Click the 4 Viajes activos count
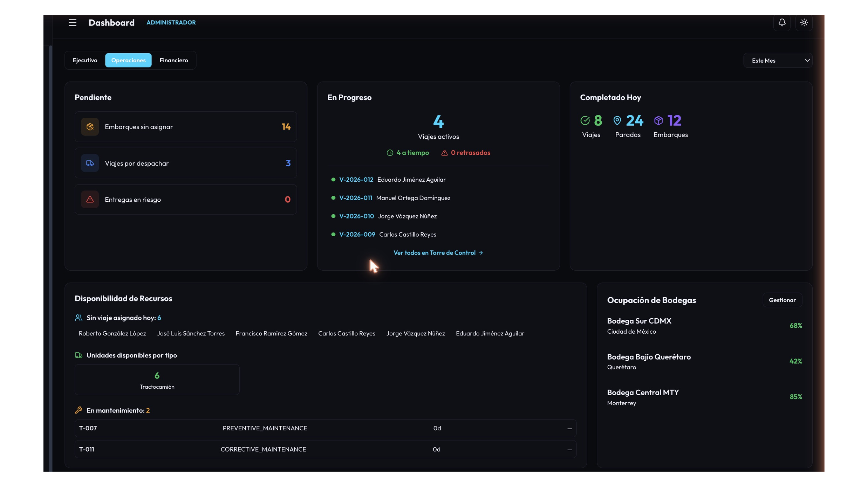 438,121
